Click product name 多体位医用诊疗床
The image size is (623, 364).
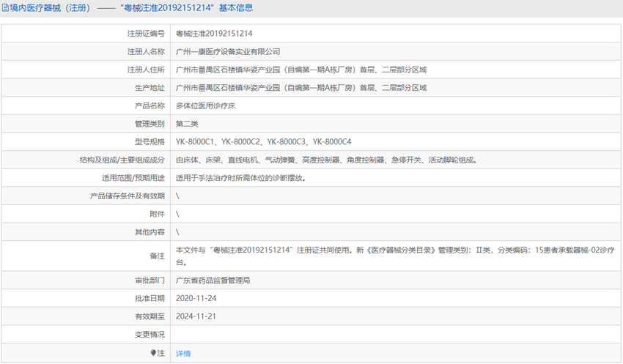click(206, 105)
